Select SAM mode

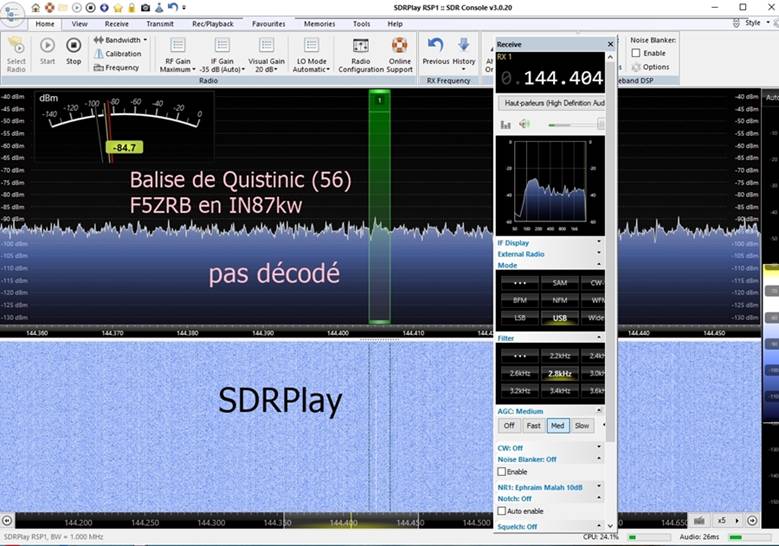point(559,283)
